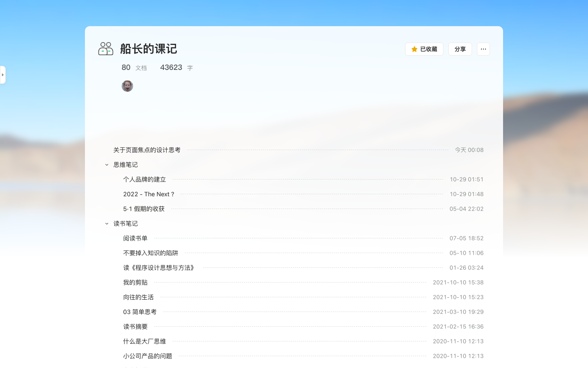Screen dimensions: 588x368
Task: Open 什么是大厂思维
Action: 144,341
